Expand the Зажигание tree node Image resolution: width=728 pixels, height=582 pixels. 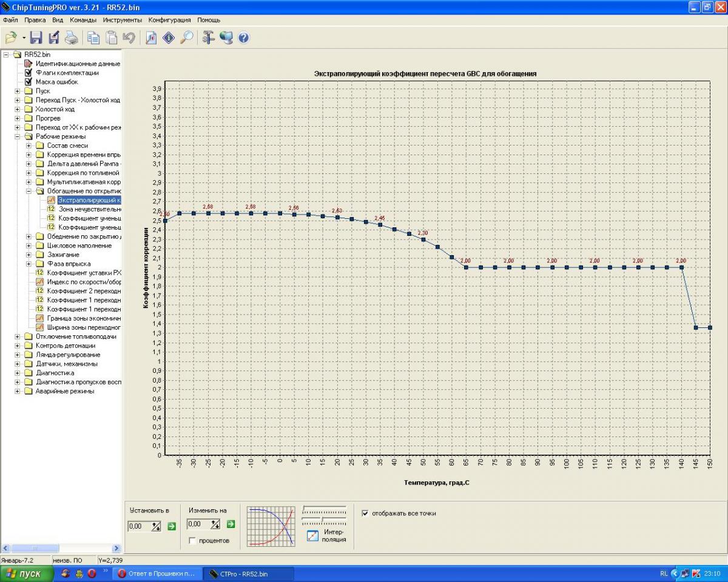click(29, 255)
